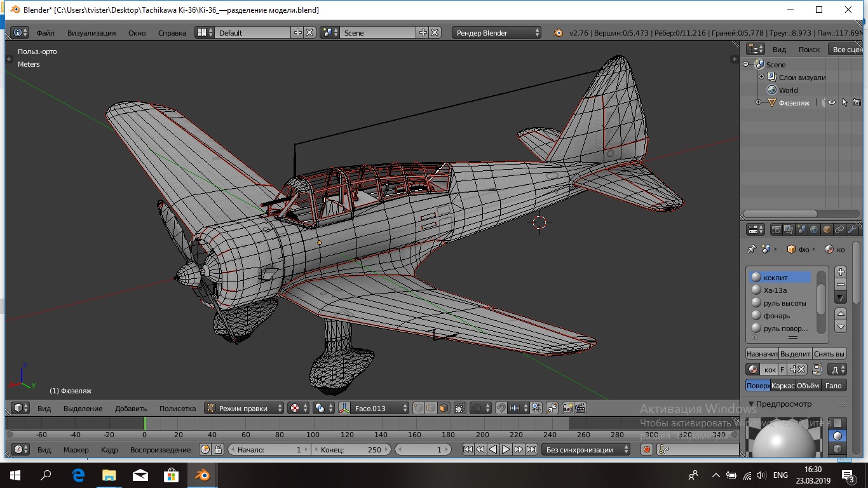
Task: Open the Полисетка menu in viewport header
Action: 177,409
